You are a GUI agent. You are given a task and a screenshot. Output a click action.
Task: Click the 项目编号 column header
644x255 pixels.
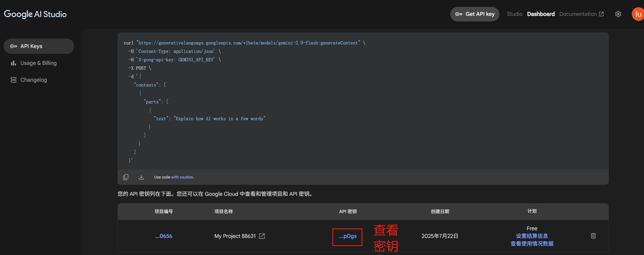tap(164, 211)
